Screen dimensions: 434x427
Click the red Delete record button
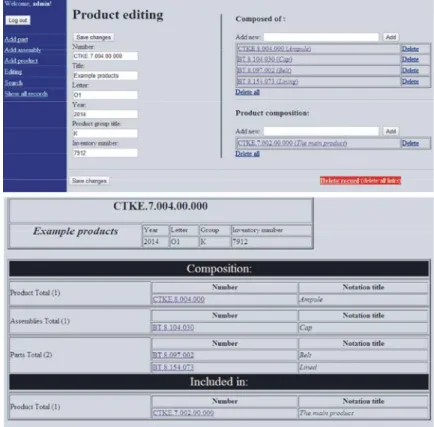coord(360,181)
